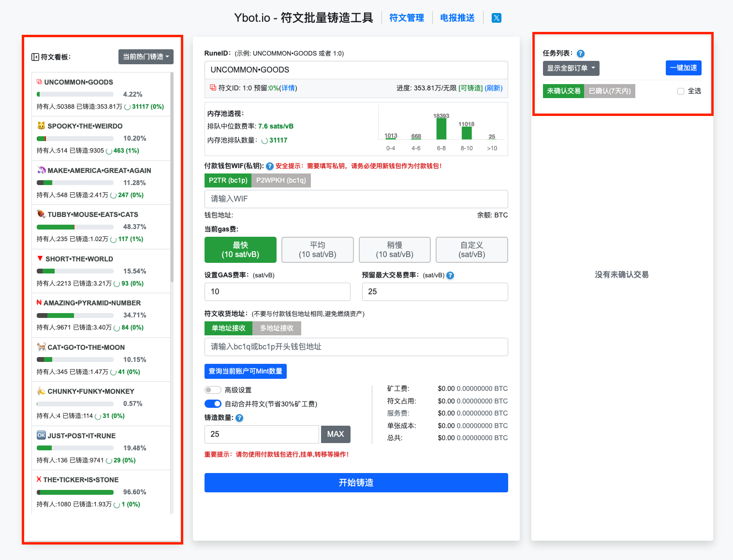Viewport: 733px width, 560px height.
Task: Click the SHORT•THE•WORLD progress bar
Action: (75, 271)
